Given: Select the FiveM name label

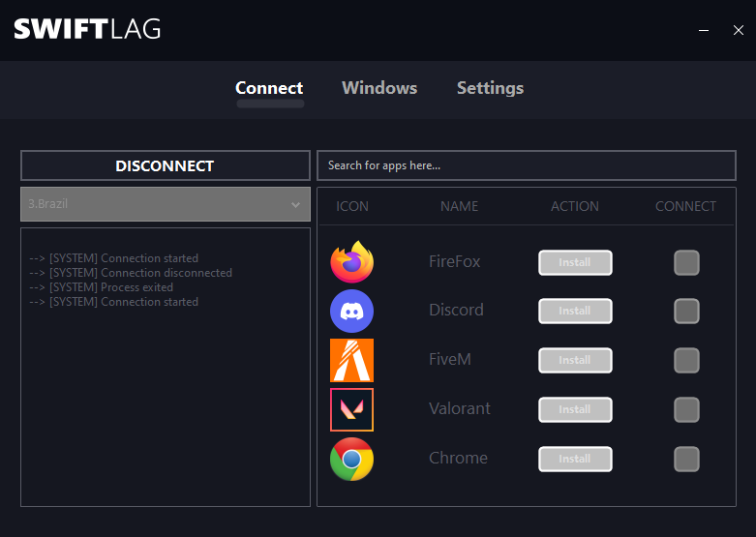Looking at the screenshot, I should coord(449,359).
